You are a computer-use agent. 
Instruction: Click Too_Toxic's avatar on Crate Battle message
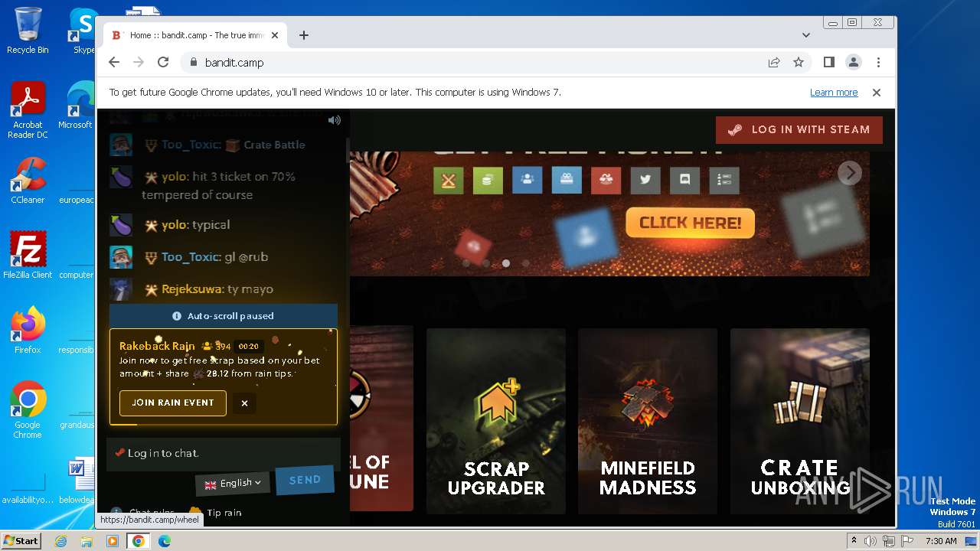click(x=121, y=145)
